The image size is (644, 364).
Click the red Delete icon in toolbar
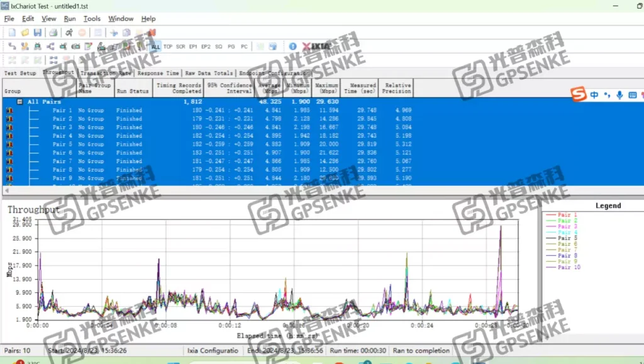pyautogui.click(x=152, y=33)
